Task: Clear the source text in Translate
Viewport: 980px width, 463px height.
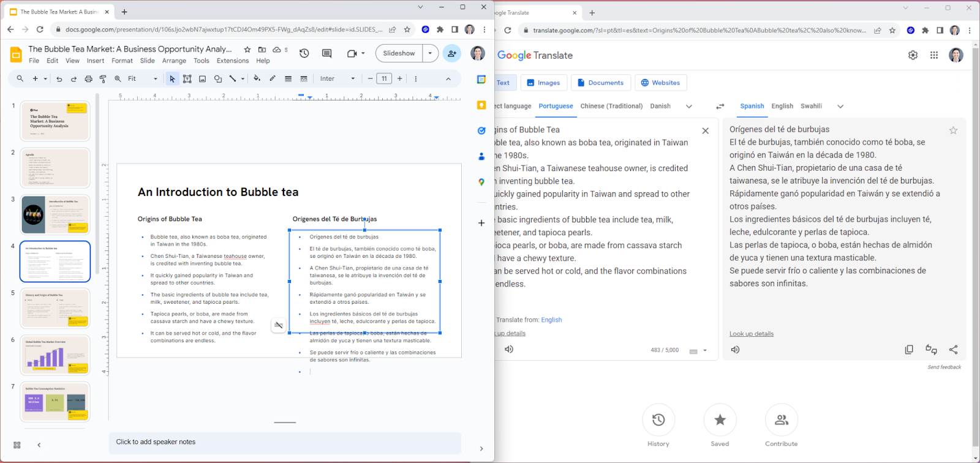Action: (x=706, y=130)
